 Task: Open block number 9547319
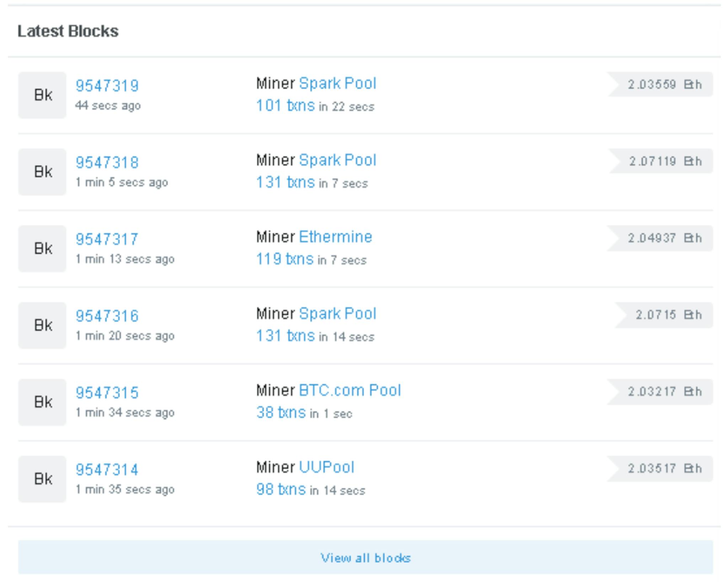(x=107, y=86)
